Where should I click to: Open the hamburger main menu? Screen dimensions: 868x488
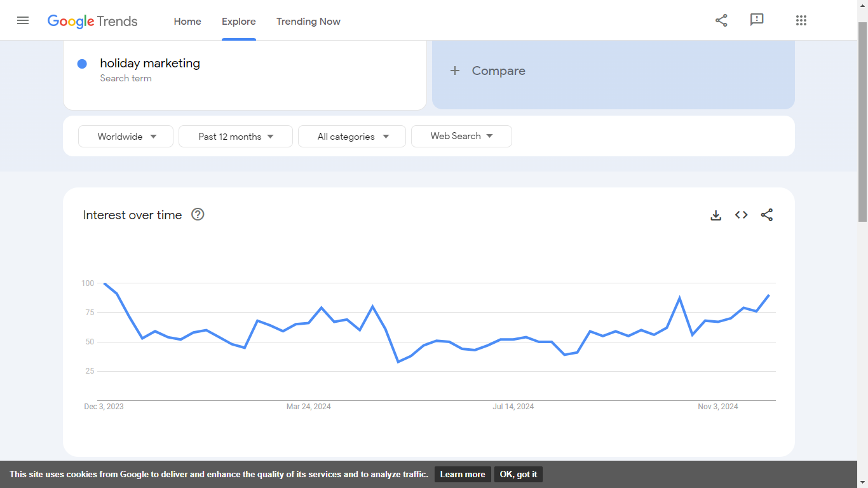tap(23, 20)
